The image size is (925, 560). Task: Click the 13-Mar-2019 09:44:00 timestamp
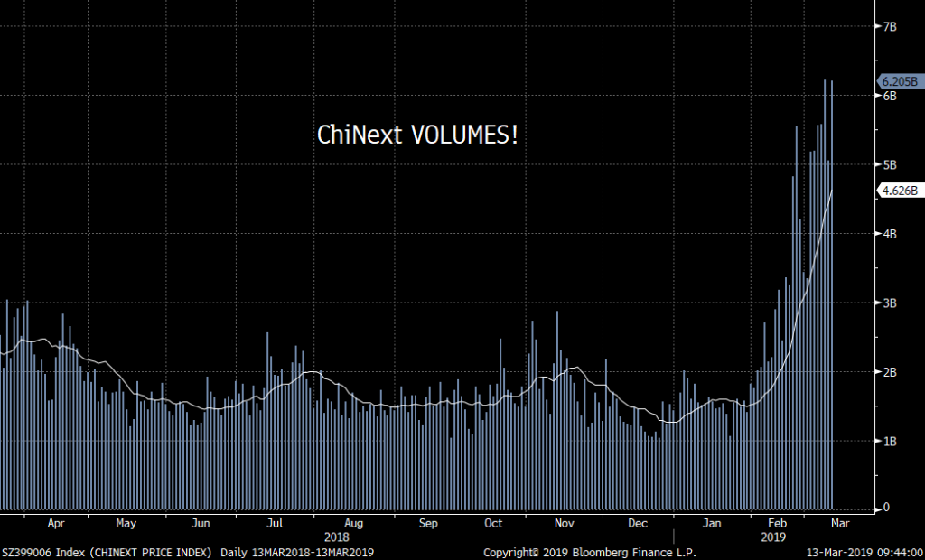point(864,553)
